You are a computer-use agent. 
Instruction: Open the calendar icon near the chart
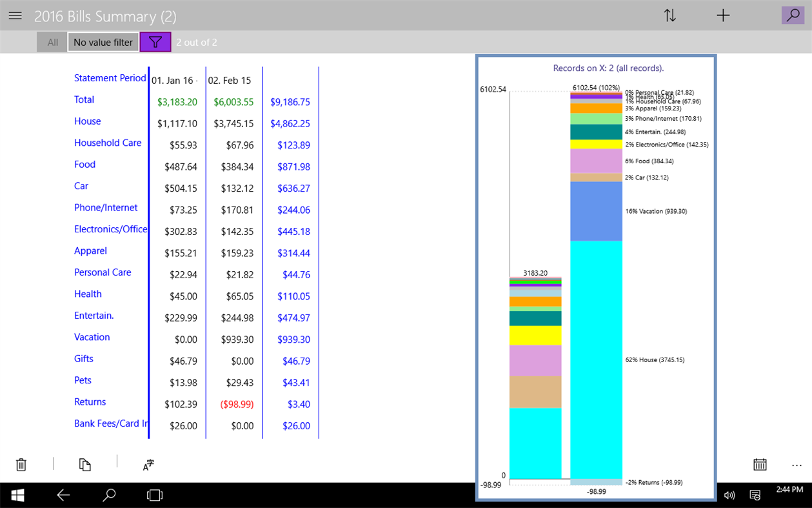pyautogui.click(x=760, y=464)
